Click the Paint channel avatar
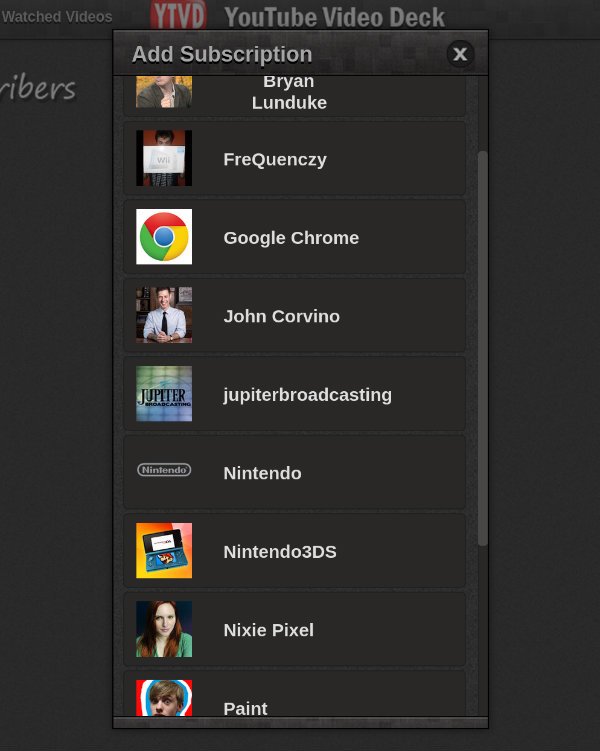The height and width of the screenshot is (751, 600). tap(164, 698)
